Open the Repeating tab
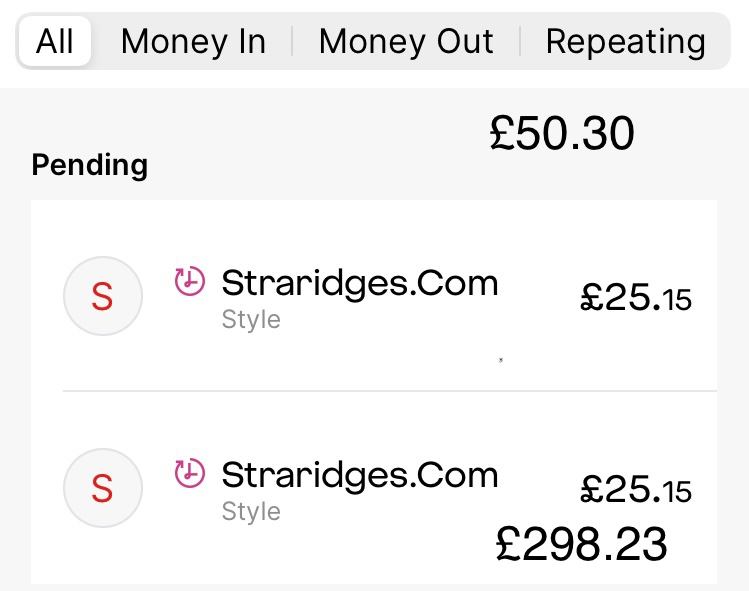The height and width of the screenshot is (591, 749). pos(625,42)
